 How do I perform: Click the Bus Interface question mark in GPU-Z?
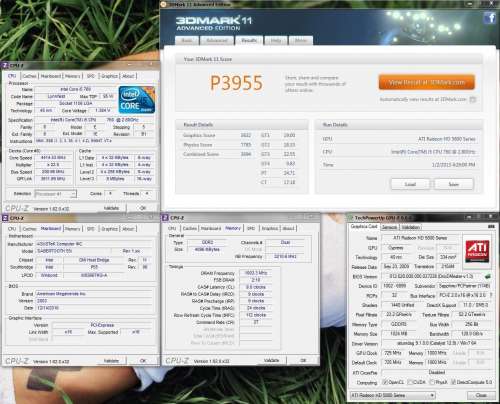tap(491, 295)
